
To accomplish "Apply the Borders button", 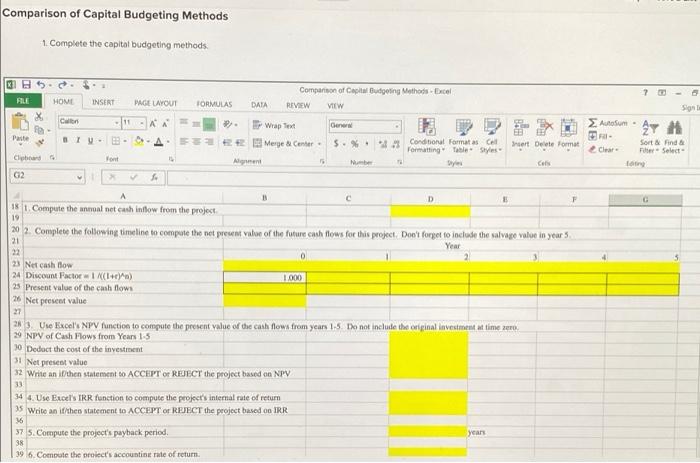I will 116,141.
